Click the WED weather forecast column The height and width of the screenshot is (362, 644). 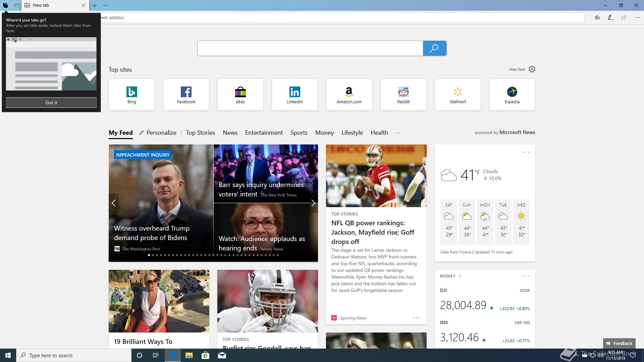coord(521,222)
